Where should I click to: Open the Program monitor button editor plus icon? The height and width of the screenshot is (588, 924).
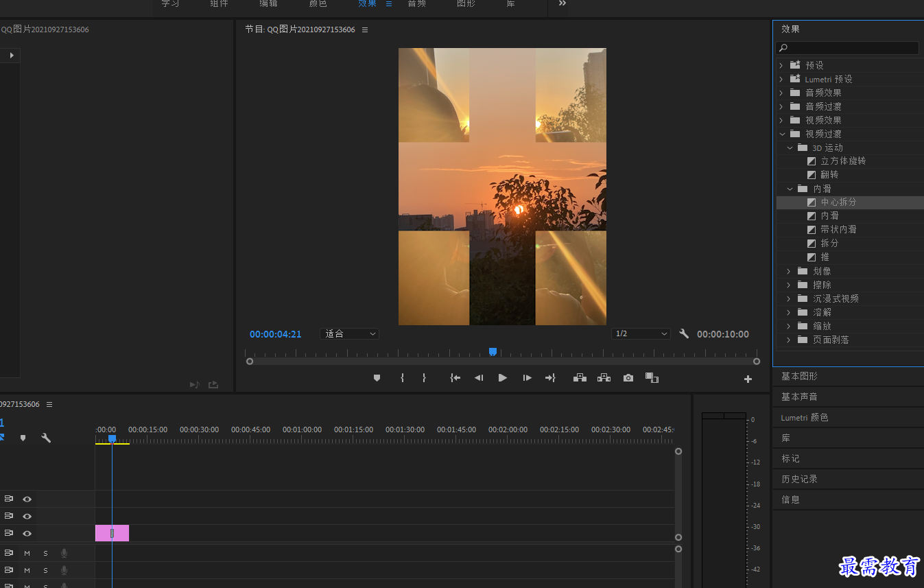tap(748, 379)
